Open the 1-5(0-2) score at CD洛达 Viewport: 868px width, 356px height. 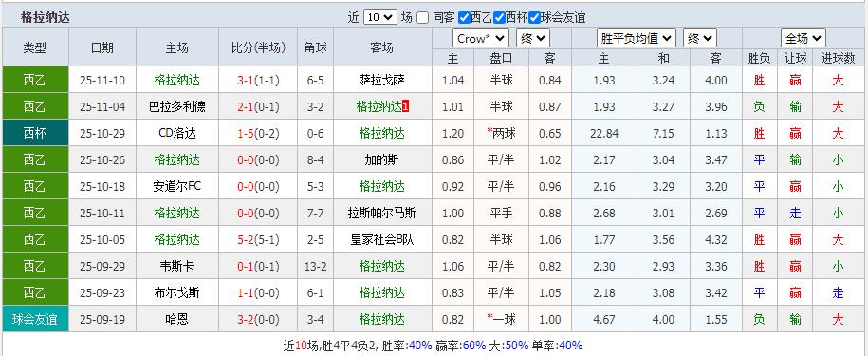259,134
